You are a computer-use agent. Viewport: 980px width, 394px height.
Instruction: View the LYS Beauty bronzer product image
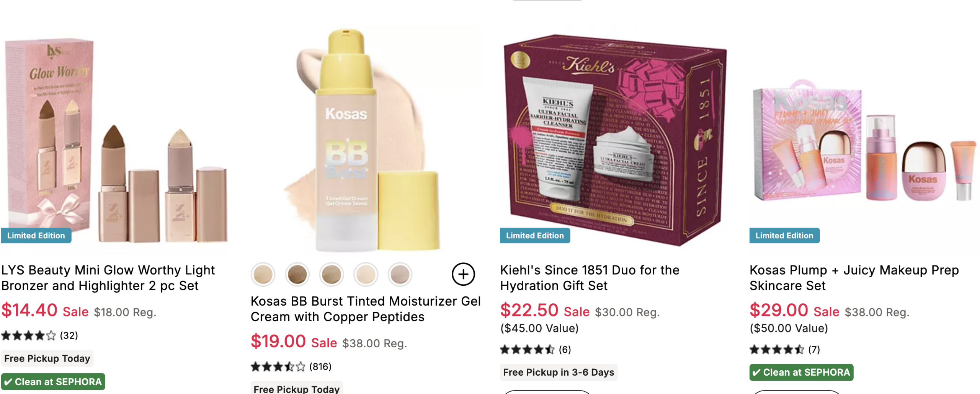coord(115,140)
